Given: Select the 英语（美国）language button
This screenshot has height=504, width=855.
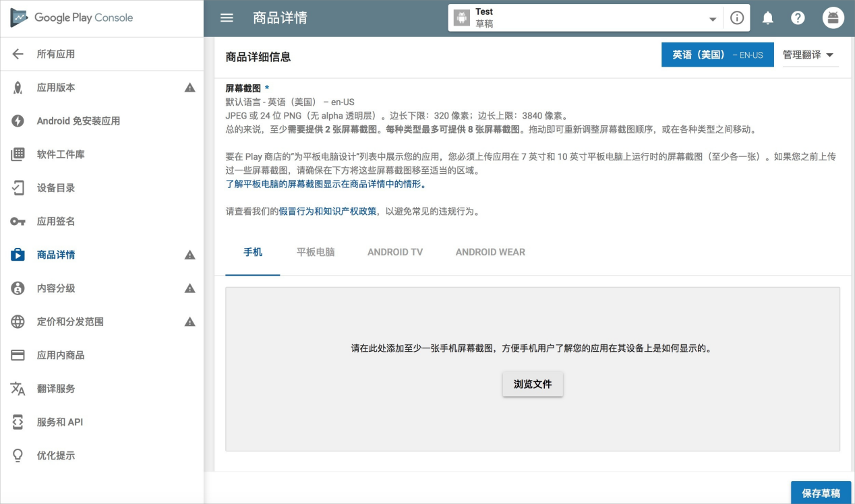Looking at the screenshot, I should pos(717,55).
